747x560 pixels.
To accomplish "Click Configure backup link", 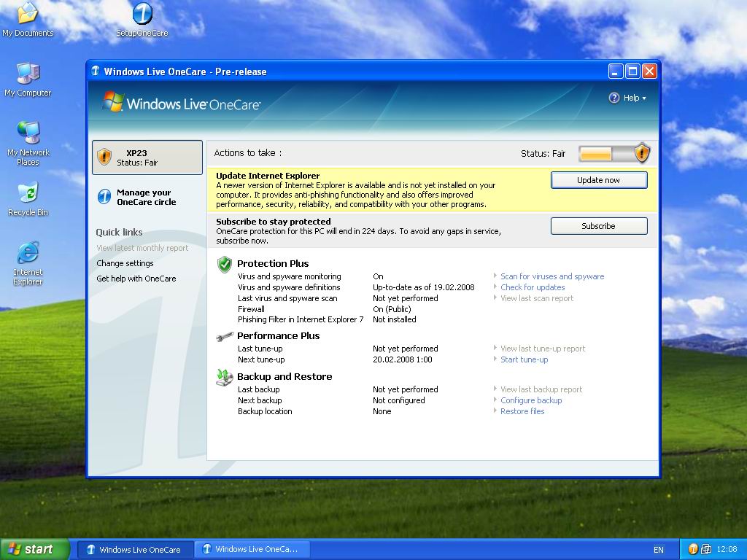I will coord(531,400).
